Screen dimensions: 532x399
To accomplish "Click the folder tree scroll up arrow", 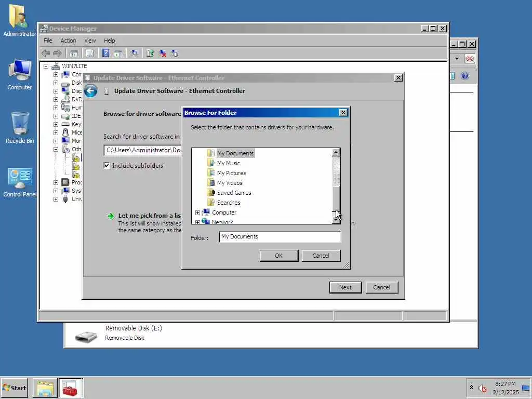I will 336,152.
